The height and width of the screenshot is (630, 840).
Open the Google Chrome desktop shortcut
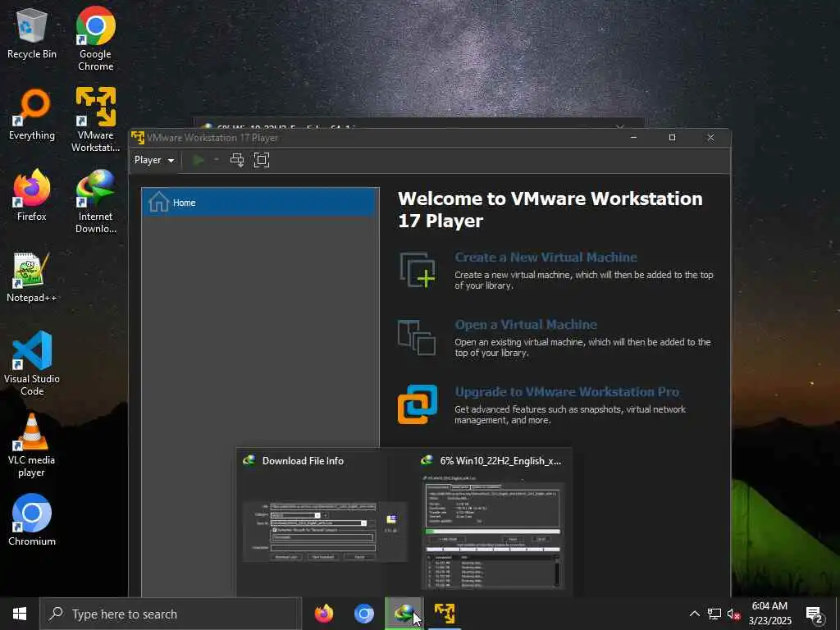[x=95, y=39]
